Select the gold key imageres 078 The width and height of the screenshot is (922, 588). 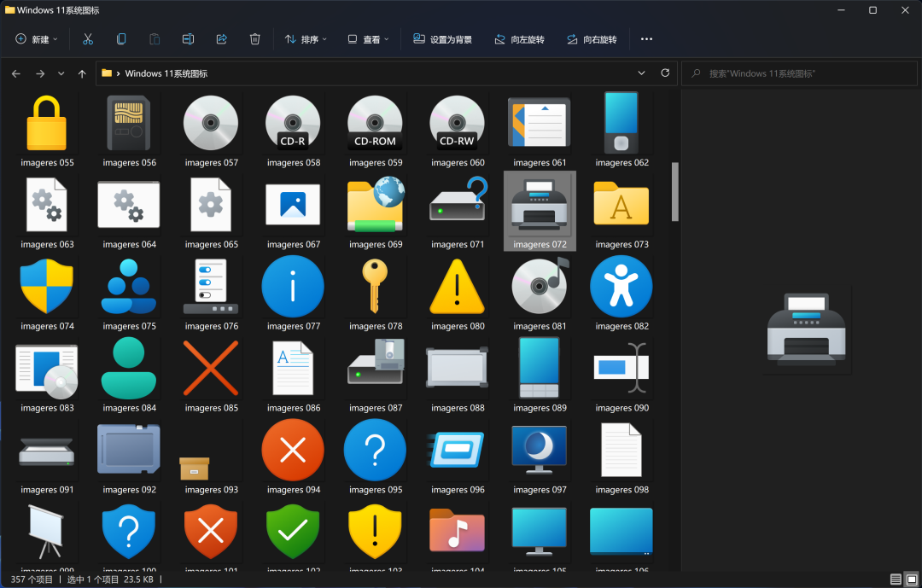(x=375, y=287)
